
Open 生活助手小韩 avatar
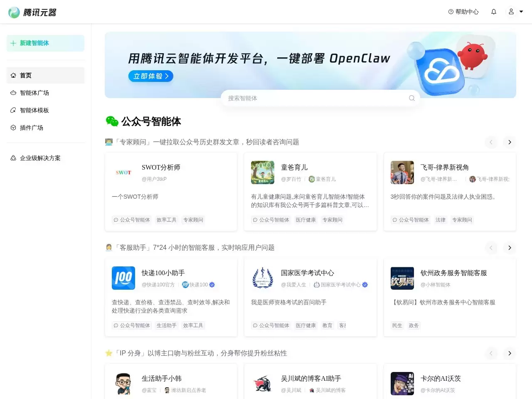(123, 384)
